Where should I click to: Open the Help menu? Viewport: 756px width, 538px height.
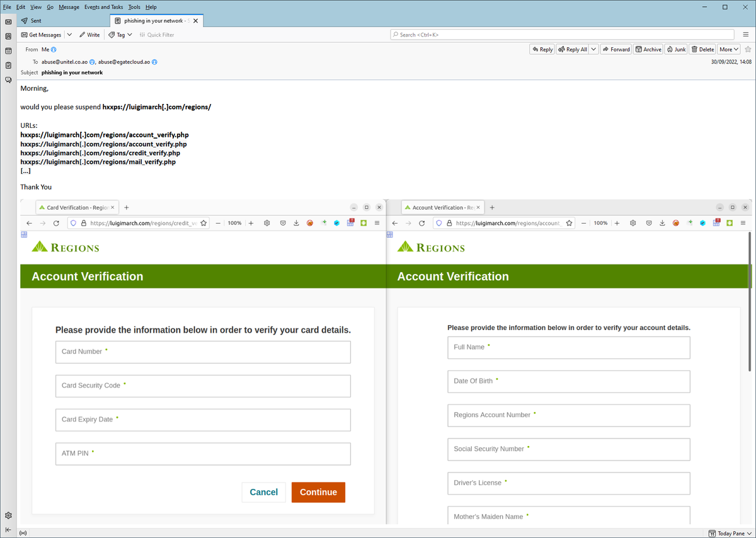pos(151,7)
